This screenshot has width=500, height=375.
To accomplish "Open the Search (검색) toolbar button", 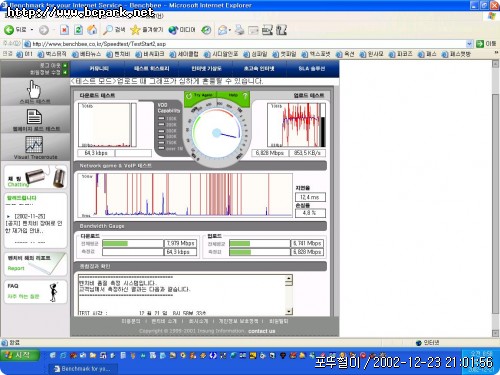I will coord(114,30).
